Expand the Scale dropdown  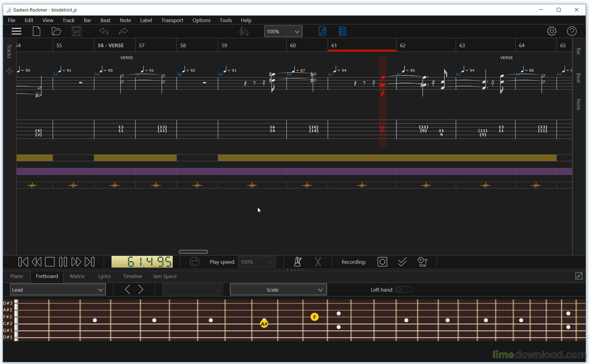tap(278, 290)
